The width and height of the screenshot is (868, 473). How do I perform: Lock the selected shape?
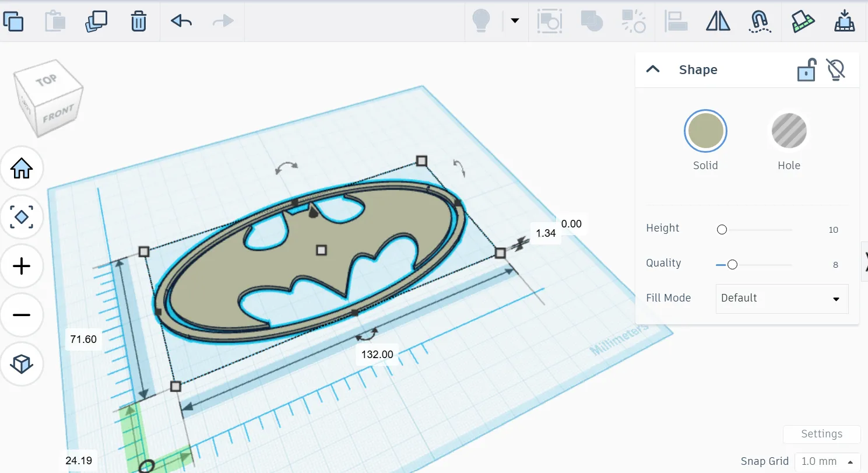coord(806,69)
